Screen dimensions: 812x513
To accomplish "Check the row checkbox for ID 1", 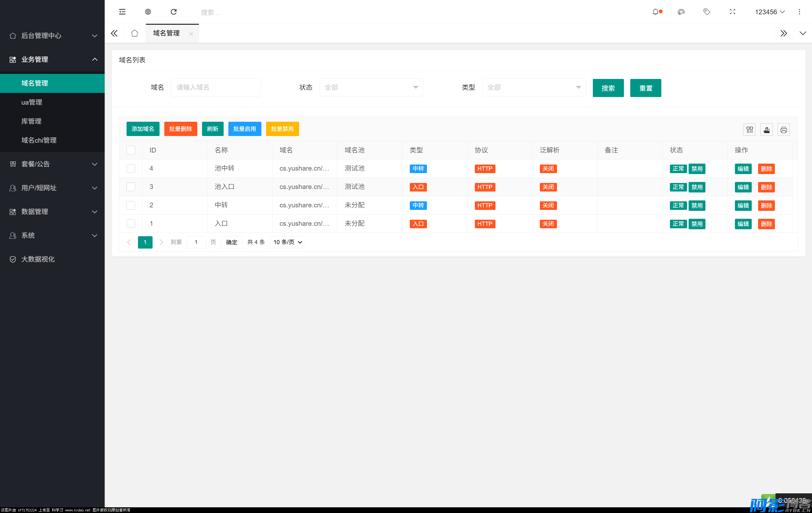I will coord(131,224).
